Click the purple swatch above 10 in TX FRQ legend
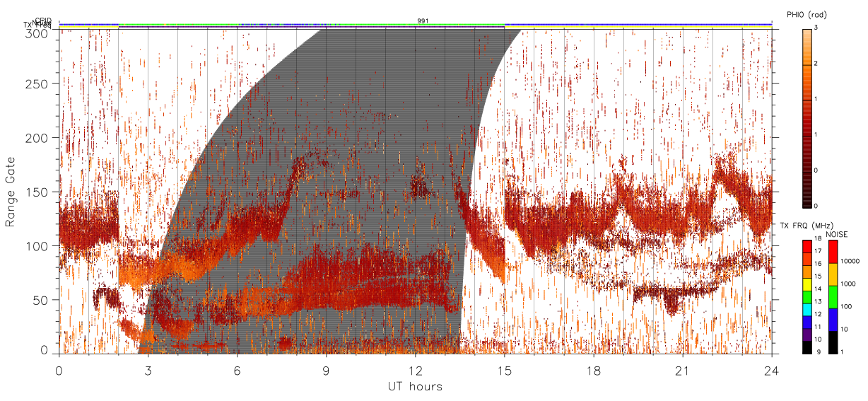868x401 pixels. (x=807, y=335)
